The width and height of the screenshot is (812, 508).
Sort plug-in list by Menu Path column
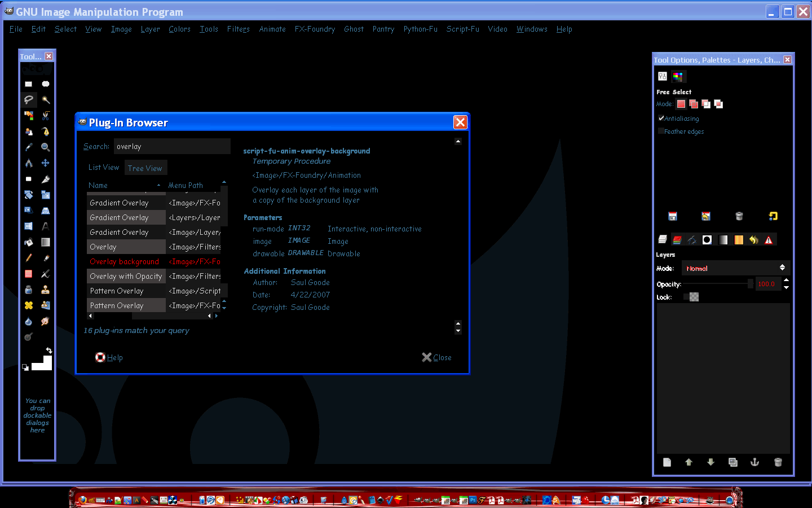(x=193, y=185)
